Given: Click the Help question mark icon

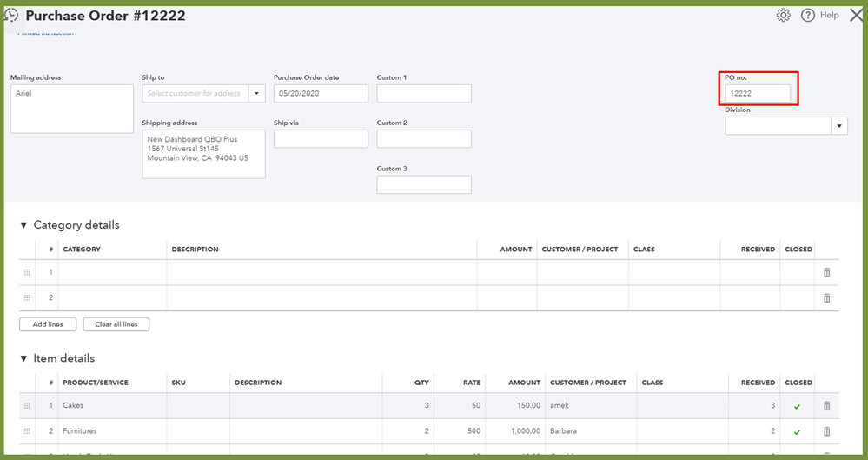Looking at the screenshot, I should (808, 15).
